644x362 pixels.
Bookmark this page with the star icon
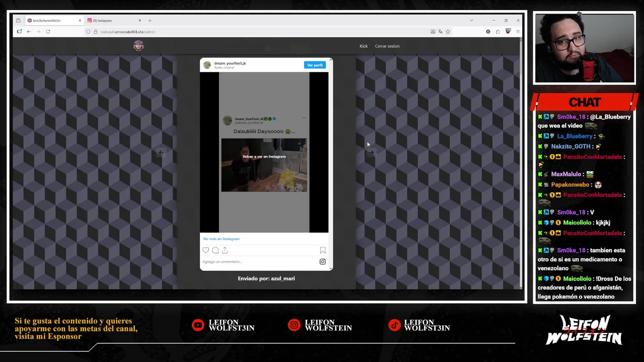coord(448,32)
